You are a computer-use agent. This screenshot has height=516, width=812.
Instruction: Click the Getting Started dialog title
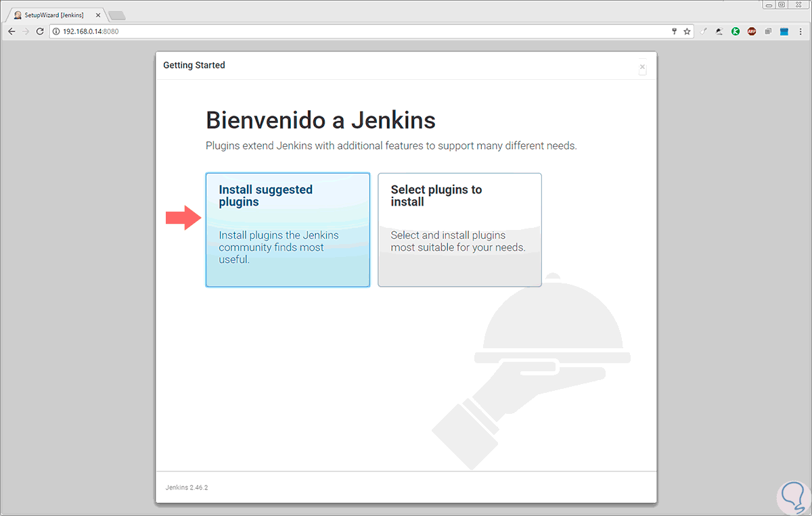point(194,65)
